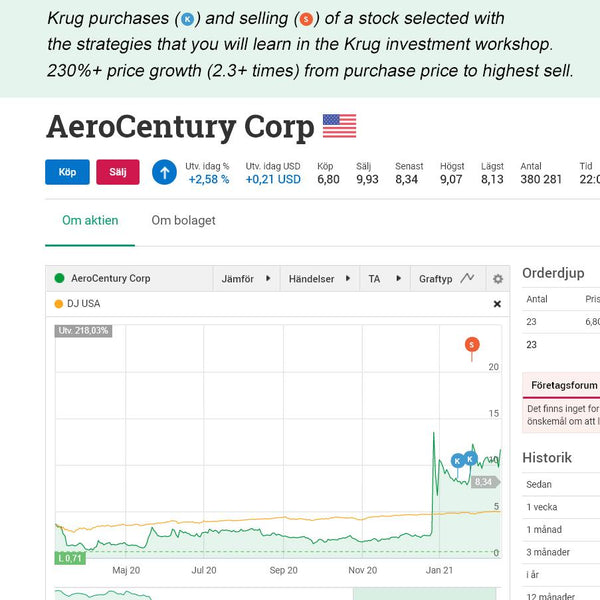
Task: Toggle the orange DJ USA series dot
Action: (59, 304)
